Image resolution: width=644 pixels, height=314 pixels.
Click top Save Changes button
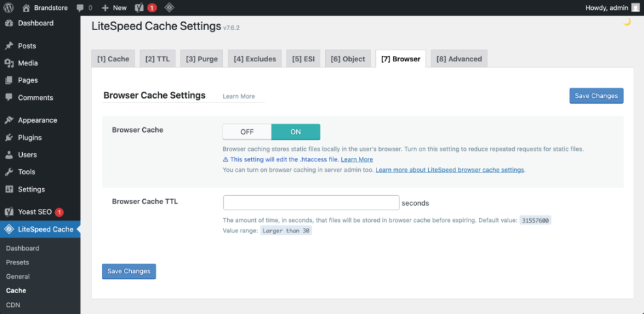596,96
